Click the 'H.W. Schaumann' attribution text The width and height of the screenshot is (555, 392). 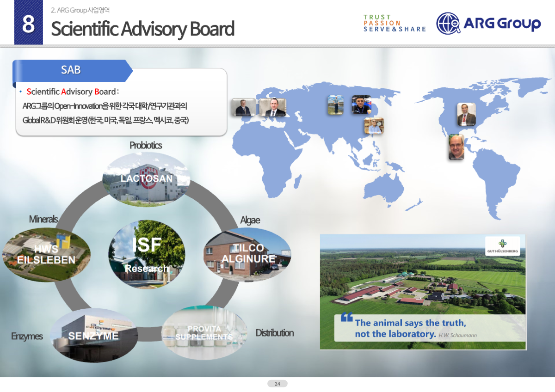(x=457, y=335)
